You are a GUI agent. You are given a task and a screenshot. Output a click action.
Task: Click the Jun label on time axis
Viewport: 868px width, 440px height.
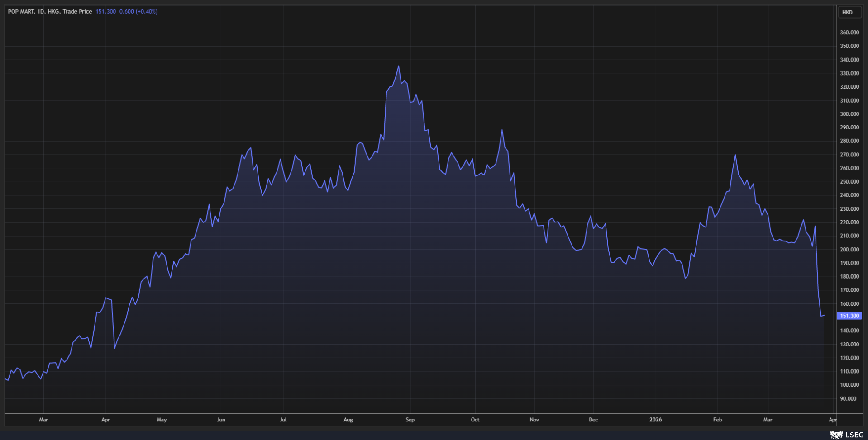[221, 420]
